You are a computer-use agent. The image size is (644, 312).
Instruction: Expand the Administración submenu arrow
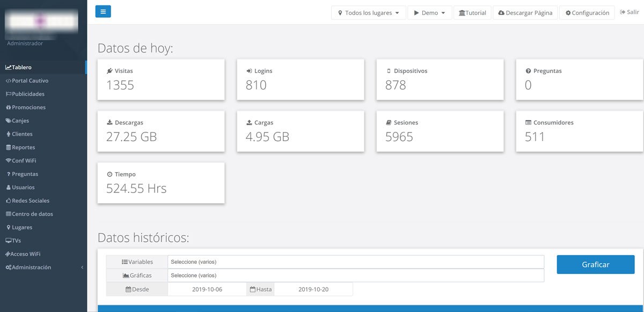pos(82,268)
